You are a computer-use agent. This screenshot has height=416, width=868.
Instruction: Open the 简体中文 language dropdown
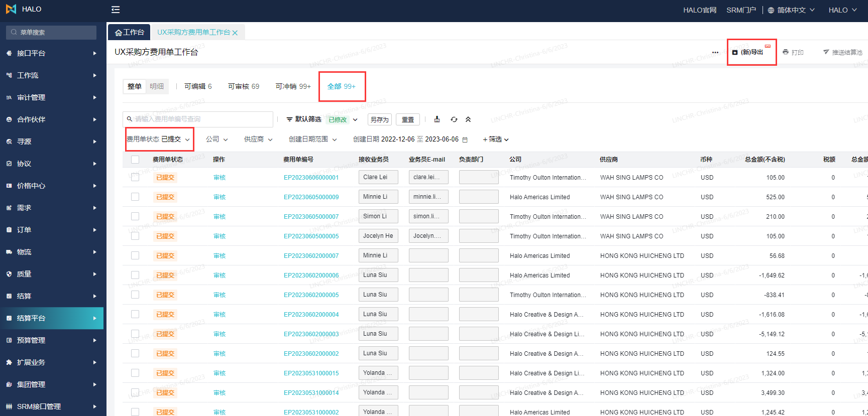click(791, 10)
